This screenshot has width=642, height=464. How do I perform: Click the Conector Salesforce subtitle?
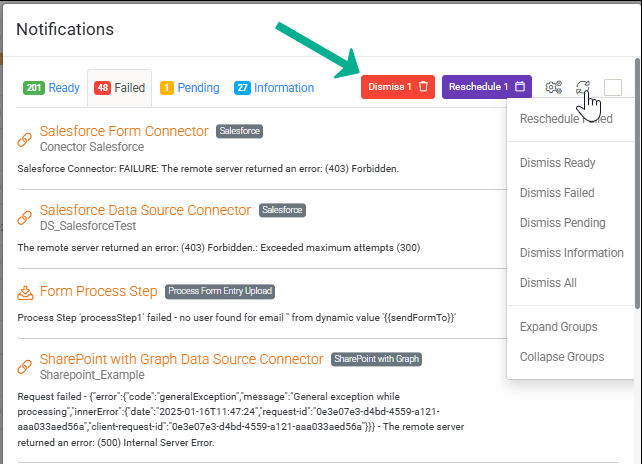(92, 147)
